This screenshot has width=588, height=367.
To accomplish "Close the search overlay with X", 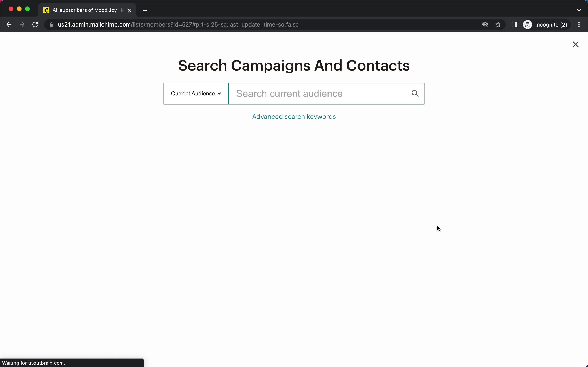I will tap(575, 44).
